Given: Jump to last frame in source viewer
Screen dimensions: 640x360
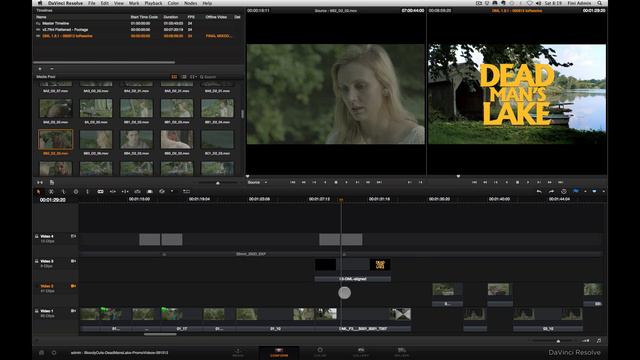Looking at the screenshot, I should (379, 182).
